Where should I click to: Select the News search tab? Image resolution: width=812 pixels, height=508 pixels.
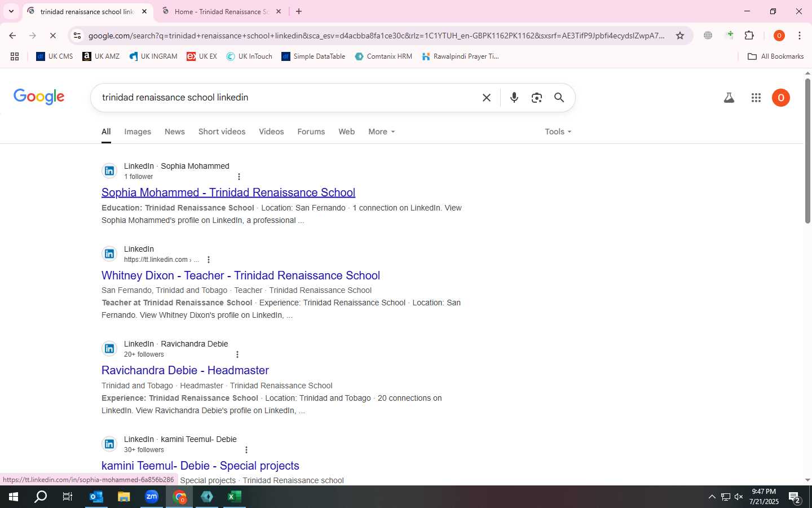pos(175,132)
